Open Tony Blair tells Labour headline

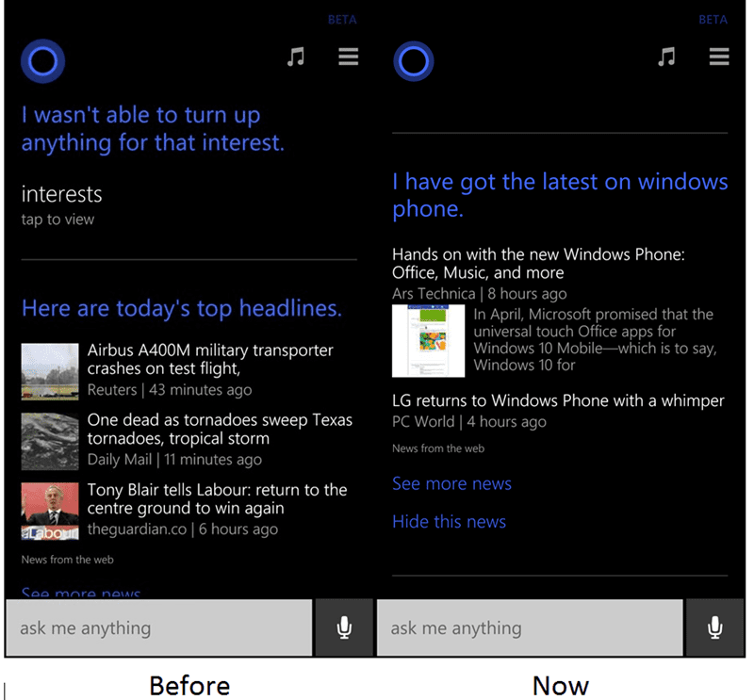point(218,498)
